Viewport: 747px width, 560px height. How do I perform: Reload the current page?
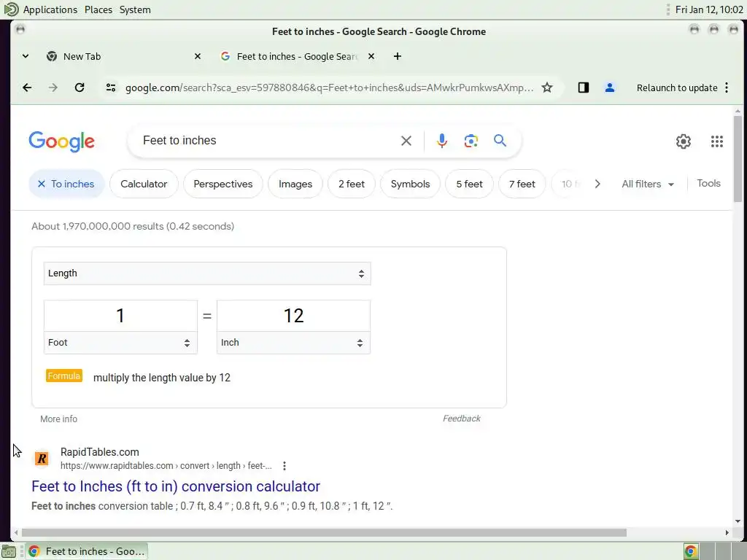tap(80, 87)
